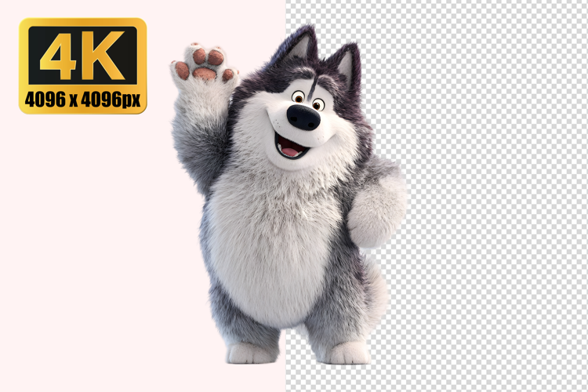This screenshot has width=588, height=392.
Task: Click the husky's black nose
Action: (303, 118)
